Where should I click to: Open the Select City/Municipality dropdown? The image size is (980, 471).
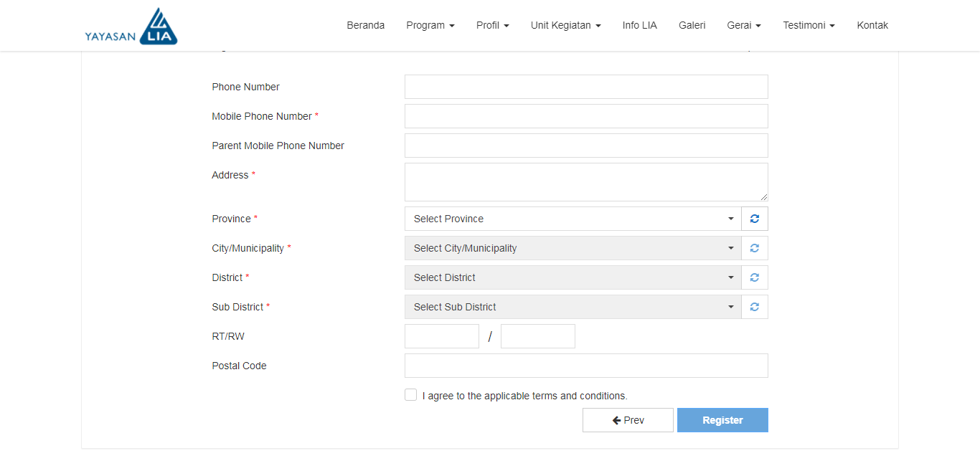tap(573, 248)
